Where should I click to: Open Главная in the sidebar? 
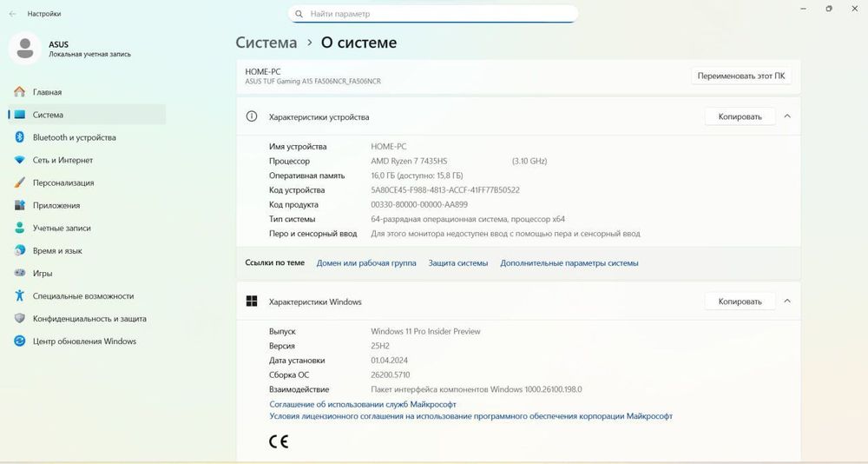coord(88,92)
